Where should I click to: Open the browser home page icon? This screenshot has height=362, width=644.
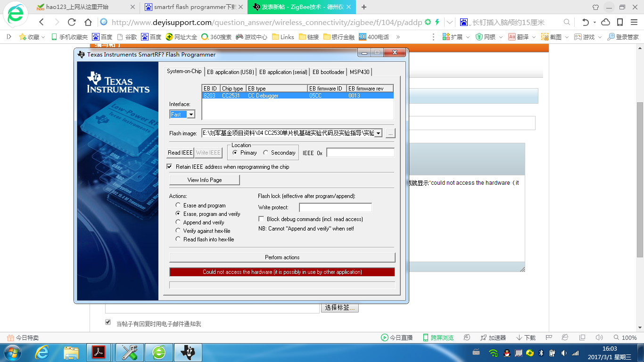(x=88, y=22)
